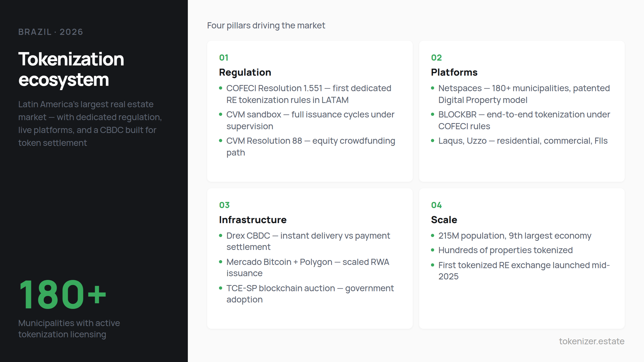Click Four pillars driving the market text
Viewport: 644px width, 362px height.
point(266,25)
